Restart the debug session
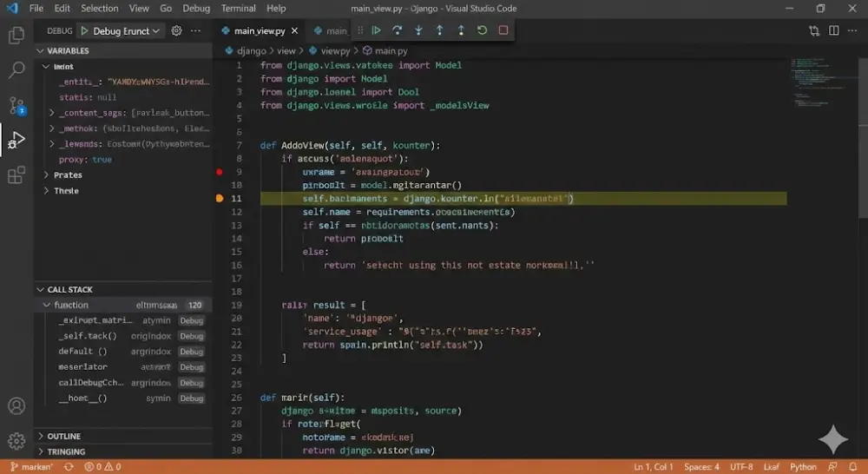This screenshot has width=868, height=474. (x=482, y=30)
